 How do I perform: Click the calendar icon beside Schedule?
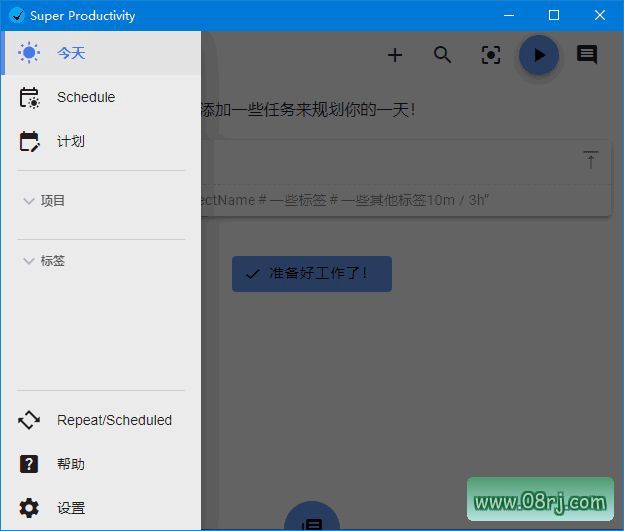(29, 98)
